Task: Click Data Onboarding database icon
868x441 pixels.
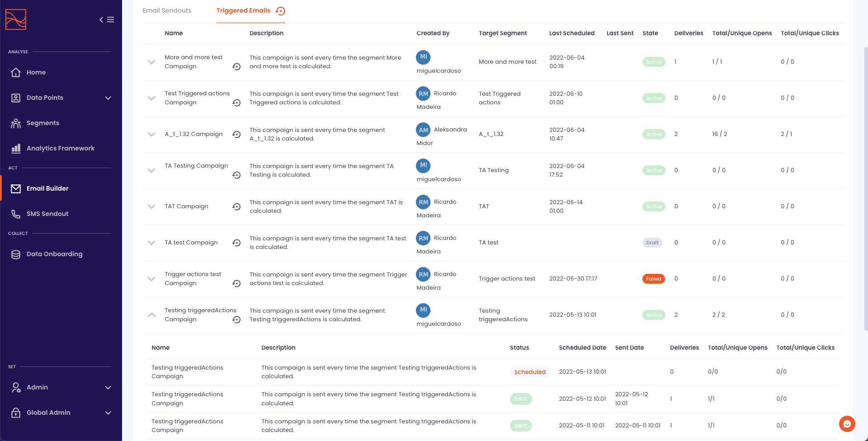Action: (16, 254)
